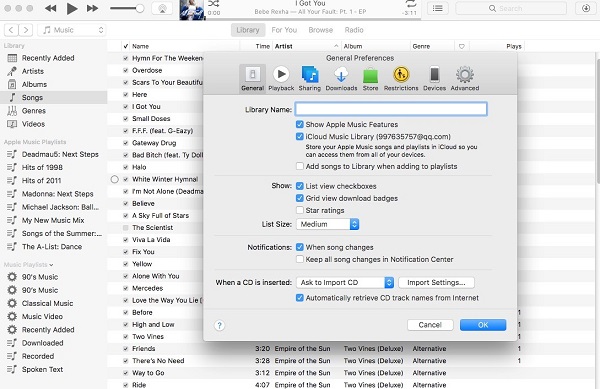
Task: Click the AirPlay icon
Action: [162, 9]
